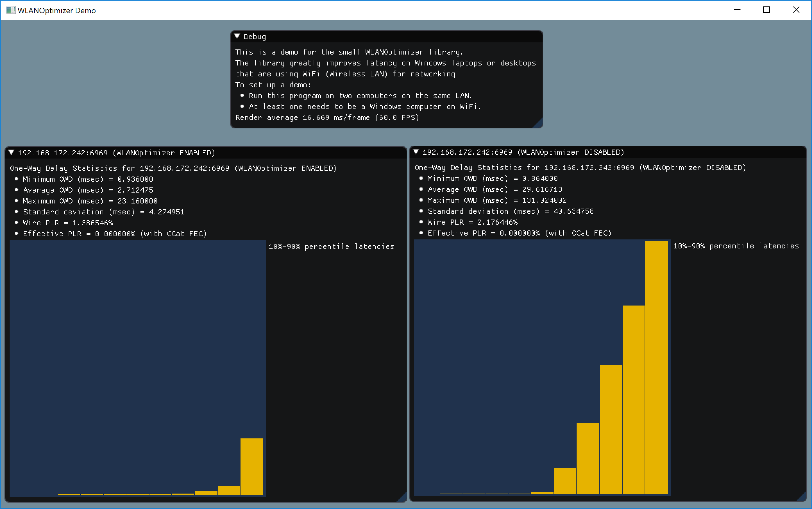Viewport: 812px width, 509px height.
Task: Click Average OWD line in ENABLED panel
Action: click(88, 190)
